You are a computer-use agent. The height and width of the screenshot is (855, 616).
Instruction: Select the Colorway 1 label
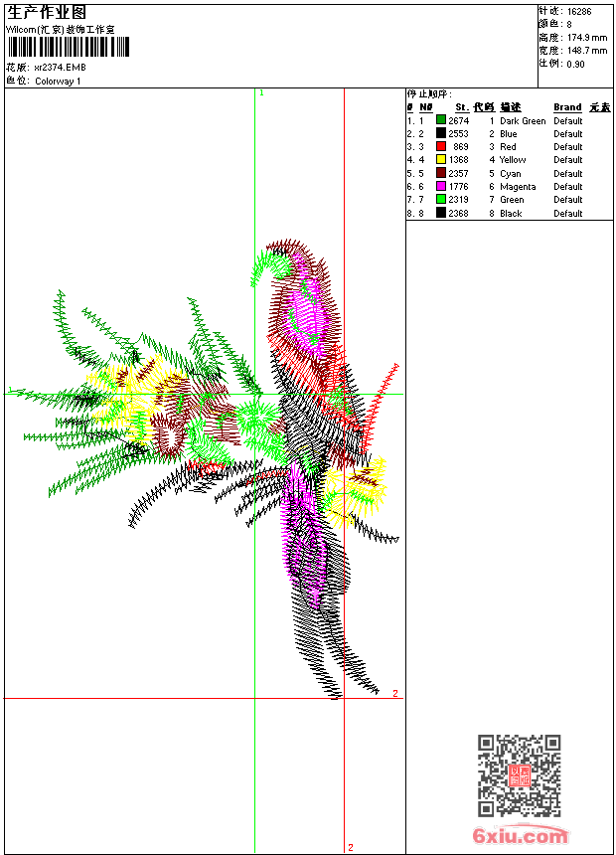click(58, 82)
